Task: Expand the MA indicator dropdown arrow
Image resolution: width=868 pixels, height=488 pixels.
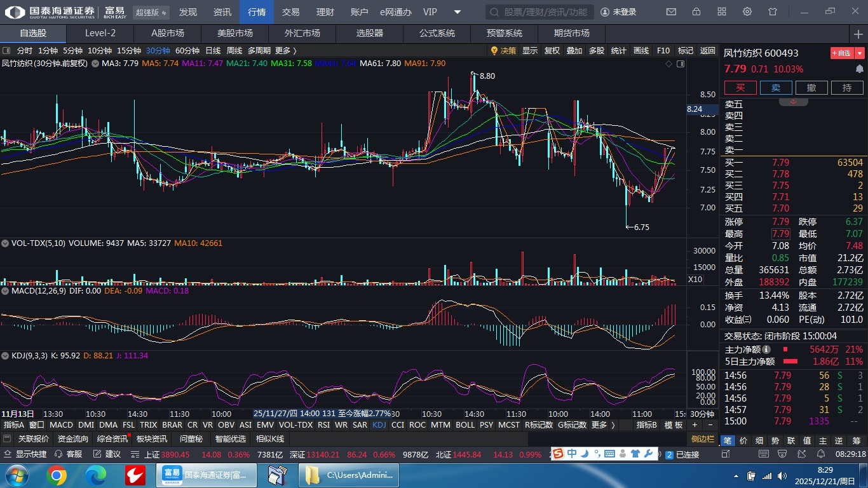Action: (95, 64)
